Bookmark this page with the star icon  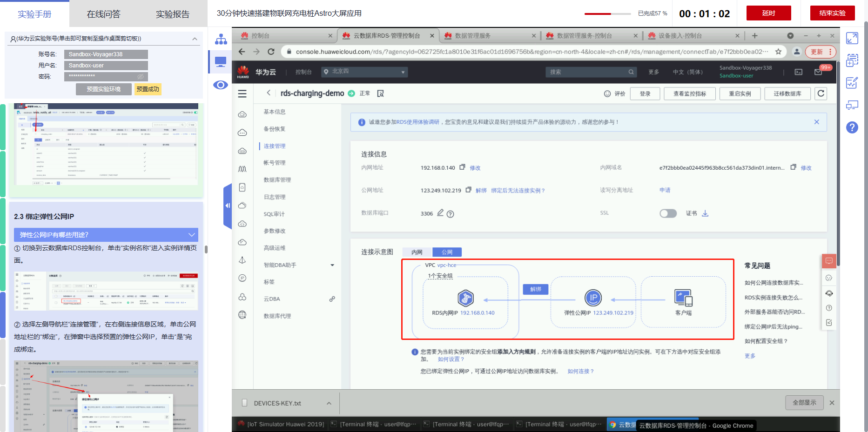click(x=778, y=52)
